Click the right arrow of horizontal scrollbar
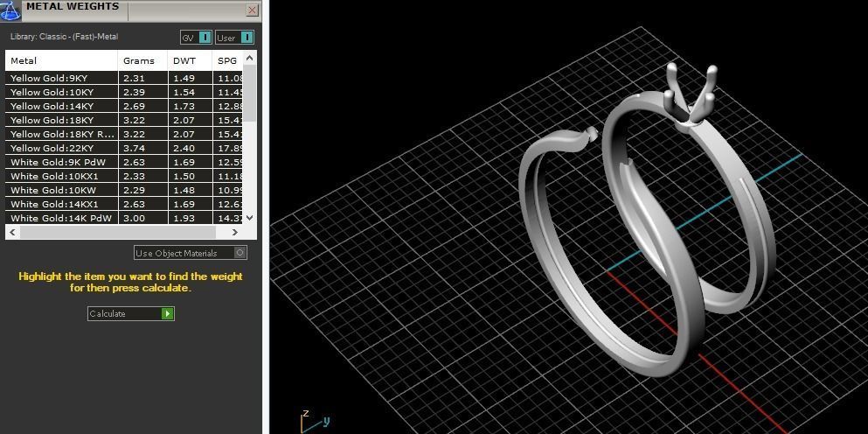 (235, 232)
